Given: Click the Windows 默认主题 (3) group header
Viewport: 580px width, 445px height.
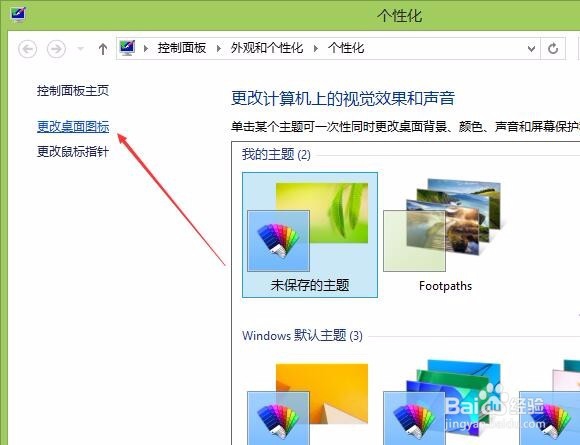Looking at the screenshot, I should coord(302,336).
